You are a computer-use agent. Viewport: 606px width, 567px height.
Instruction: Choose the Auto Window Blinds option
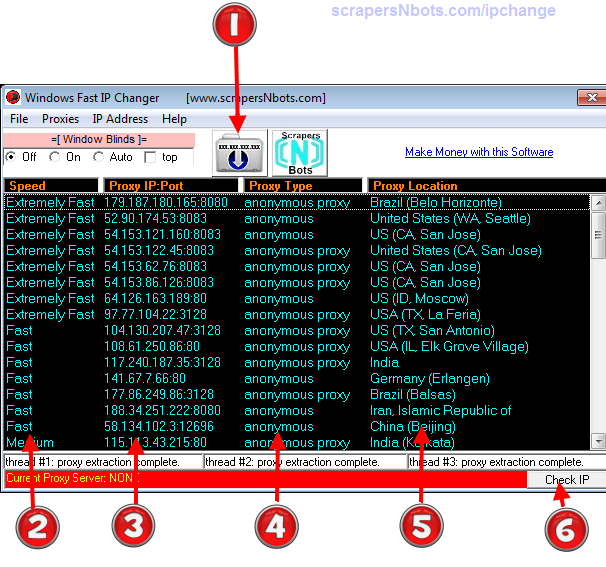99,157
